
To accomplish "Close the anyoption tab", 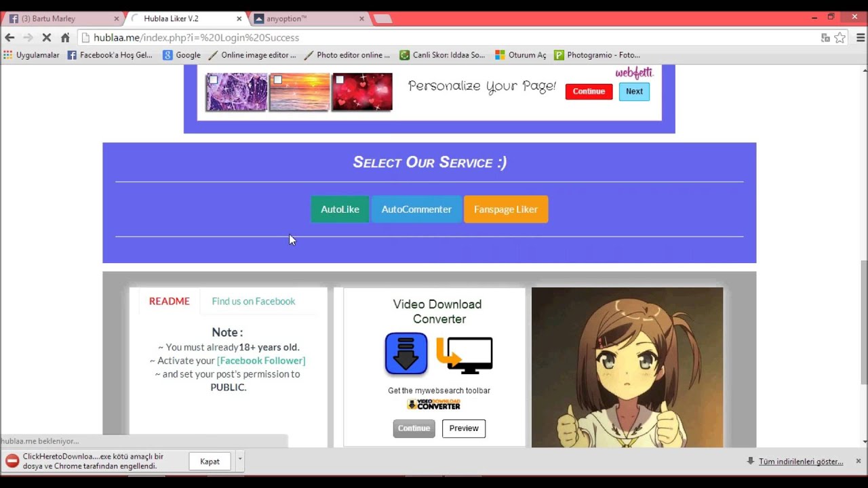I will 361,19.
